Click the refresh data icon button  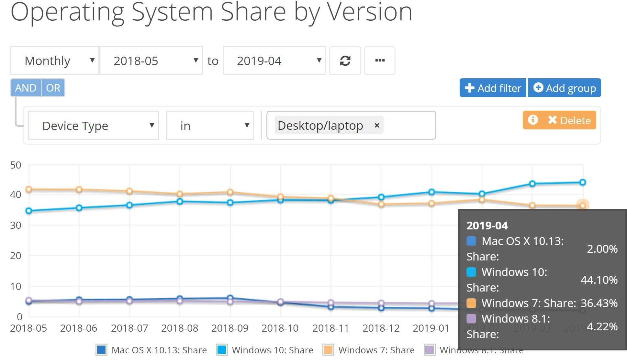[x=345, y=61]
